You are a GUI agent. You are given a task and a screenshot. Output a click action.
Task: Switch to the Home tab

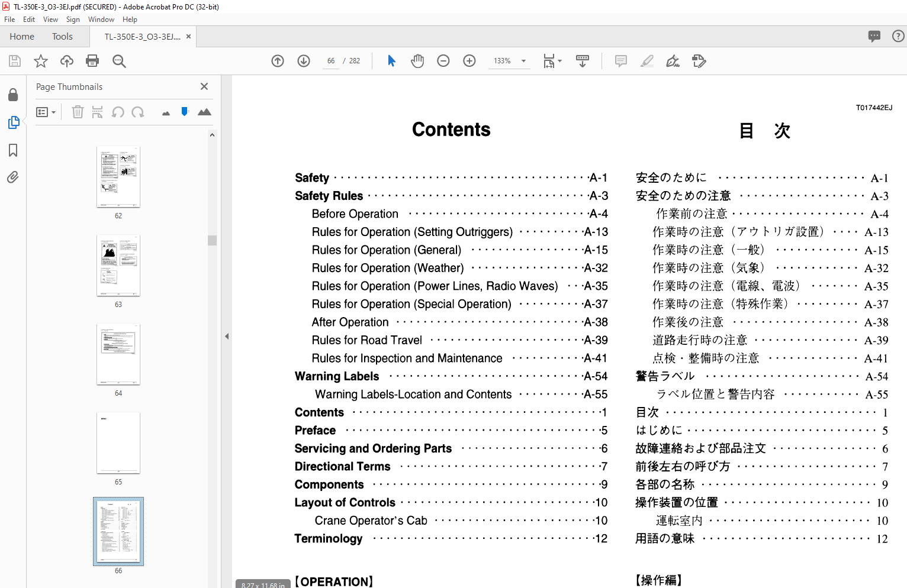click(x=22, y=37)
